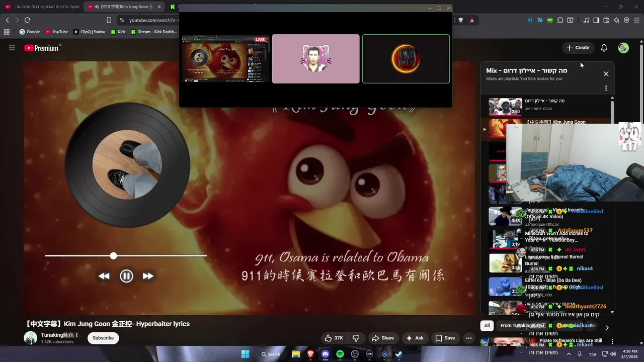Click the taskbar Search box
The height and width of the screenshot is (362, 644).
271,354
